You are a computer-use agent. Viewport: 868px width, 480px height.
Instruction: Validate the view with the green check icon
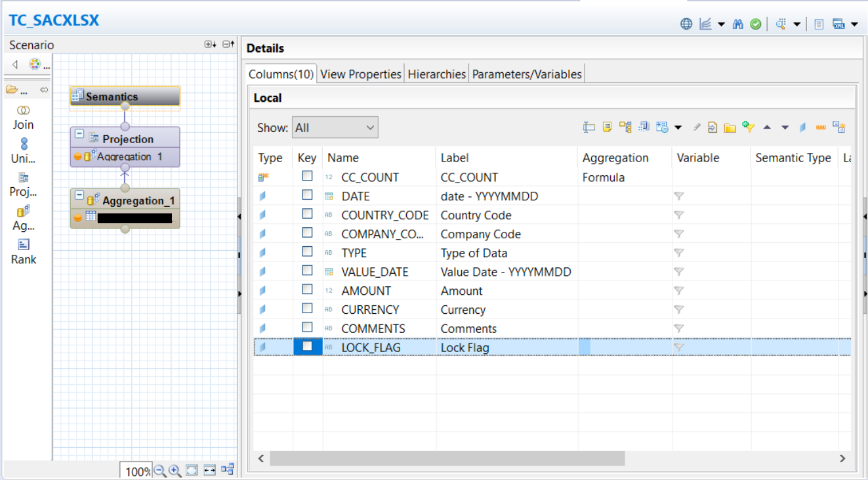click(756, 24)
